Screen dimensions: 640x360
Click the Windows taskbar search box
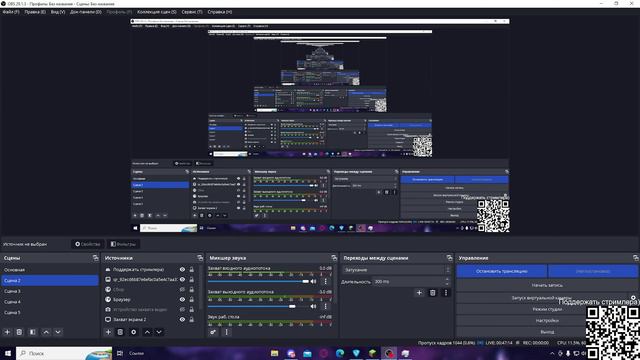coord(64,353)
